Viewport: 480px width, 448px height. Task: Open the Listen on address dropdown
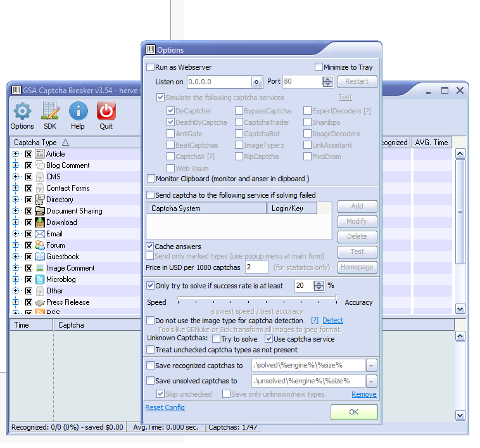coord(256,82)
